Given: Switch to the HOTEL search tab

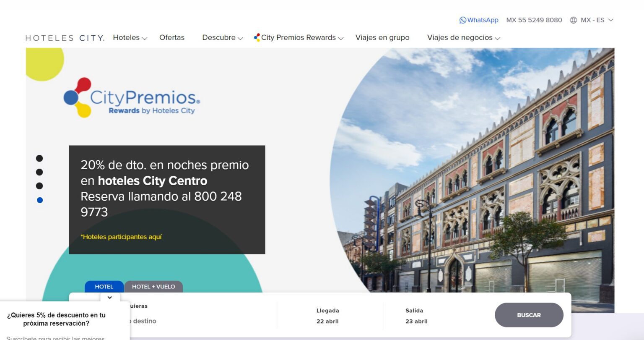Looking at the screenshot, I should [x=104, y=287].
